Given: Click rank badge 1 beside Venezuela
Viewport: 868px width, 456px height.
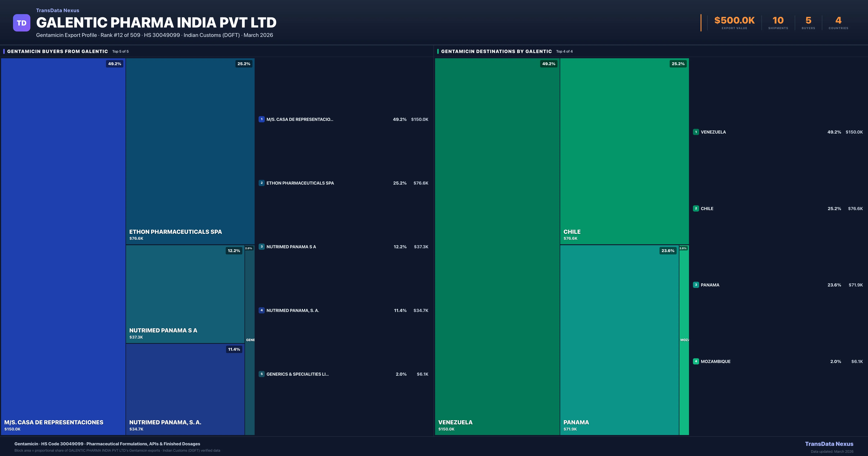Looking at the screenshot, I should click(x=696, y=132).
